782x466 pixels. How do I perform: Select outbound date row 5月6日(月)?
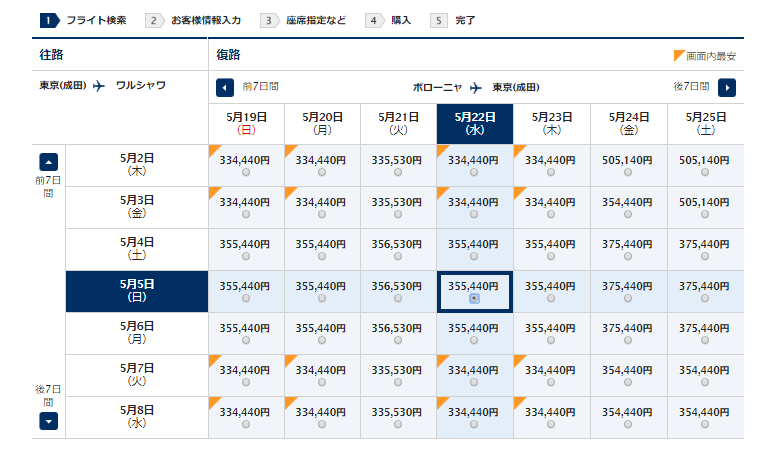(137, 333)
